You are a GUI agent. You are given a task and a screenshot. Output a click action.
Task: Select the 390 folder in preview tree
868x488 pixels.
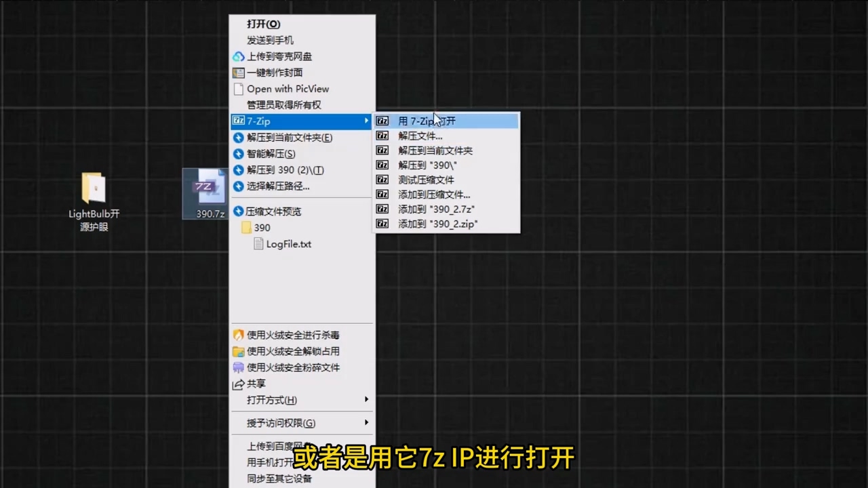pyautogui.click(x=256, y=228)
